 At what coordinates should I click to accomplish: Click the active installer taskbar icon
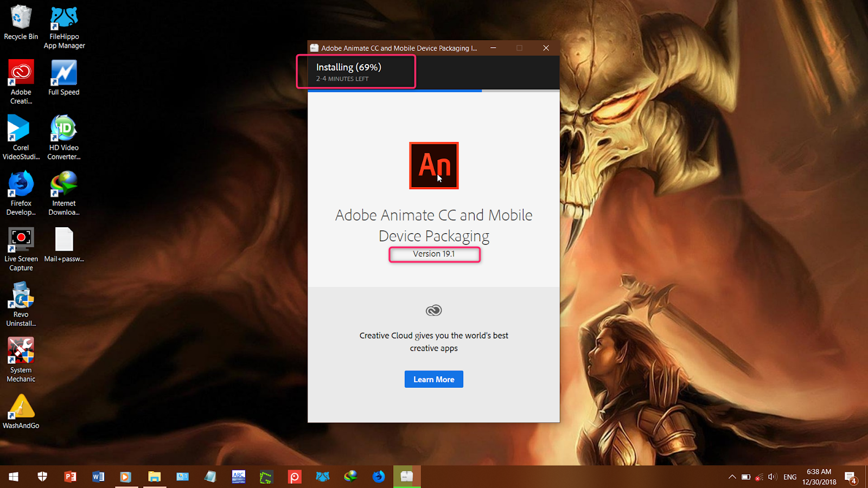pyautogui.click(x=407, y=477)
